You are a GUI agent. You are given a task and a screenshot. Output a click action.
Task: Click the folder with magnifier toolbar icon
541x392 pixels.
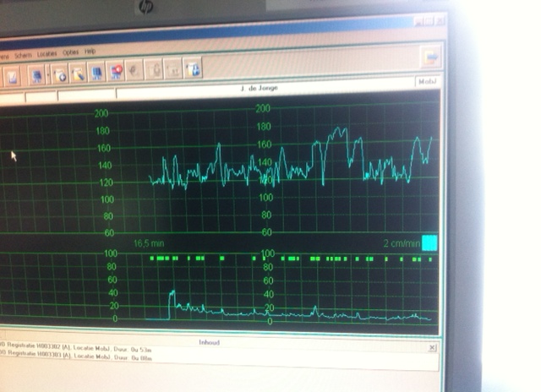(60, 74)
